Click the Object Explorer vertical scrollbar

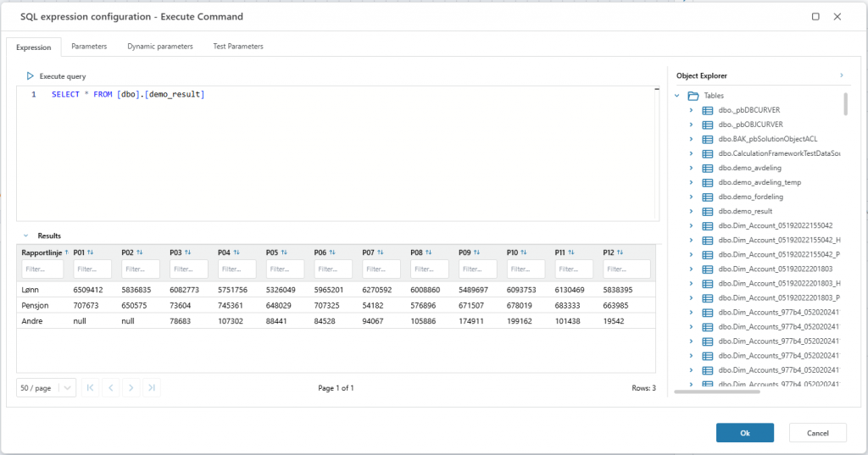point(845,103)
